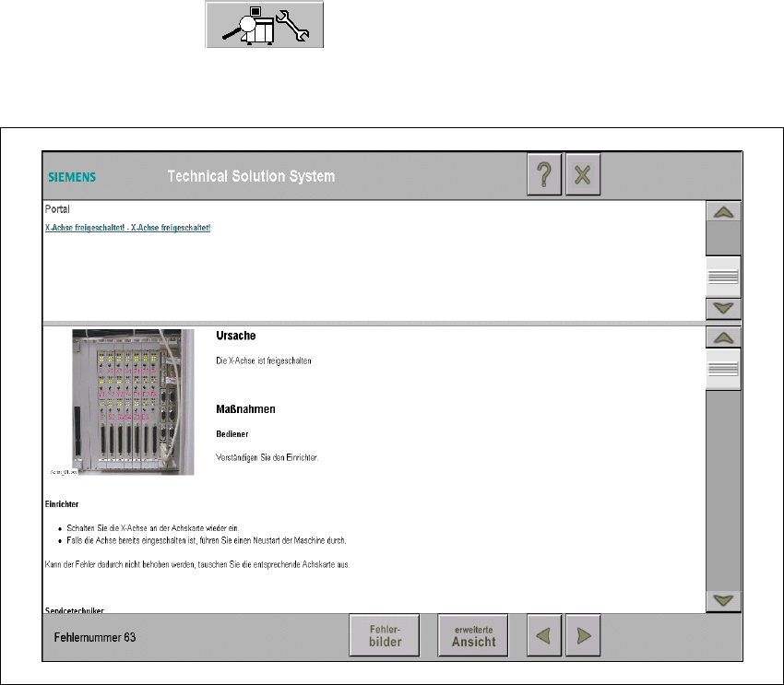Screen dimensions: 784x685
Task: Click the up arrow of the Portal scrollbar
Action: 723,211
